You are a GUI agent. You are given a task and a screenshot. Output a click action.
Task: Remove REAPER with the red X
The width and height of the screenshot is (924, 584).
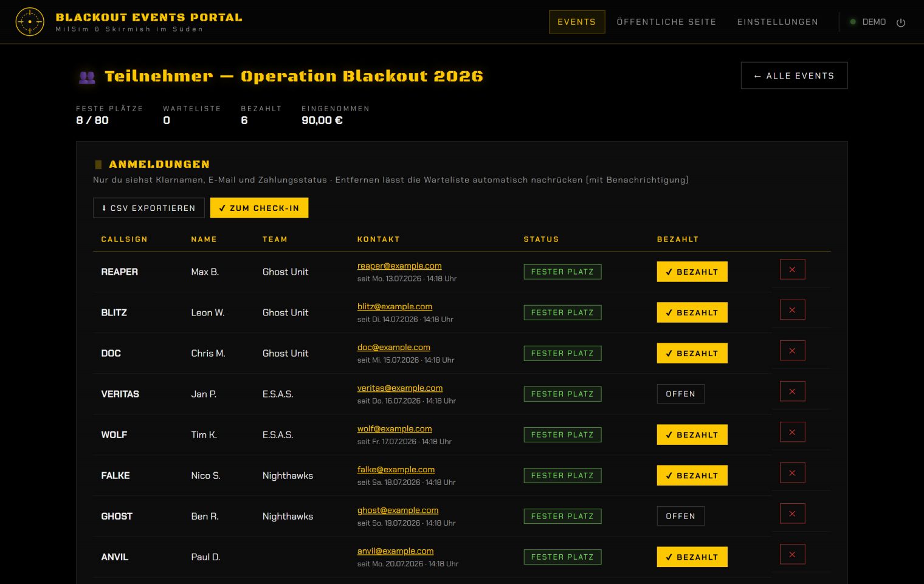coord(792,269)
